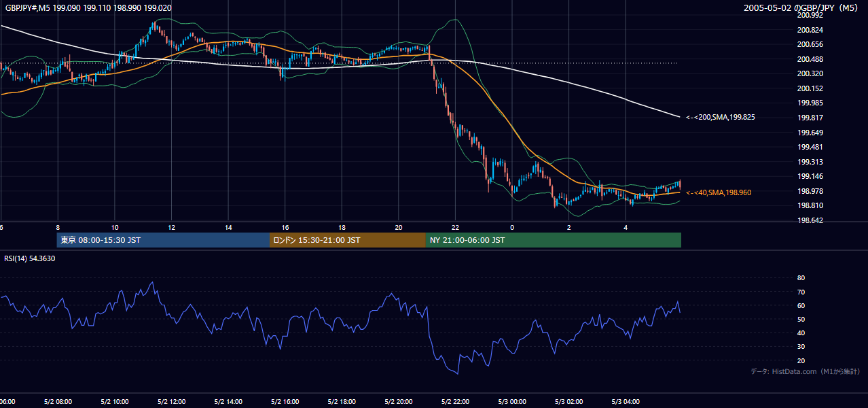Click the ロンドン 15:30-21:00 JST session bar
868x408 pixels.
(x=348, y=240)
